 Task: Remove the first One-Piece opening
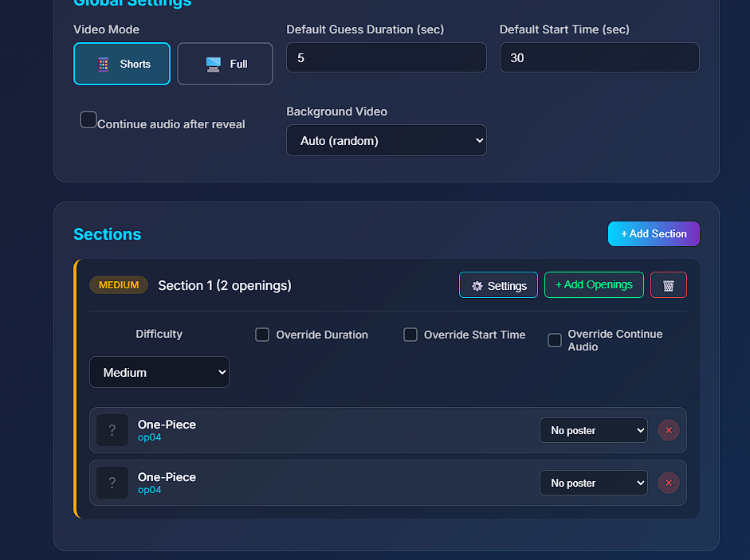[x=668, y=430]
